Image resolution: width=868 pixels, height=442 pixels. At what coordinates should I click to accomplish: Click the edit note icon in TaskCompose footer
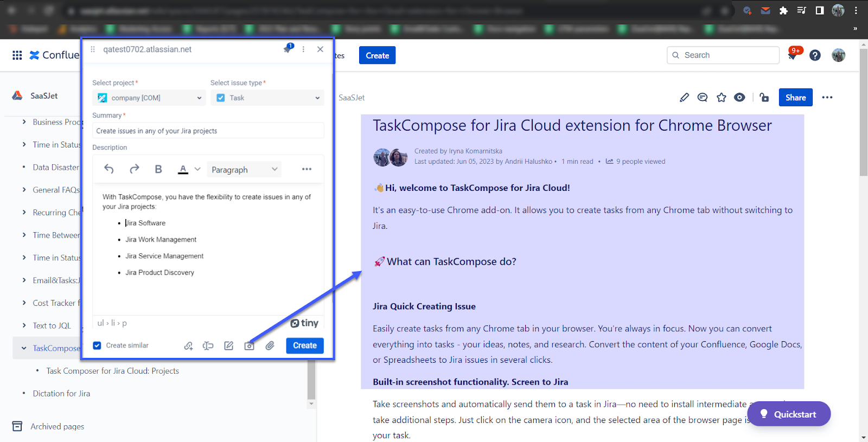[229, 345]
